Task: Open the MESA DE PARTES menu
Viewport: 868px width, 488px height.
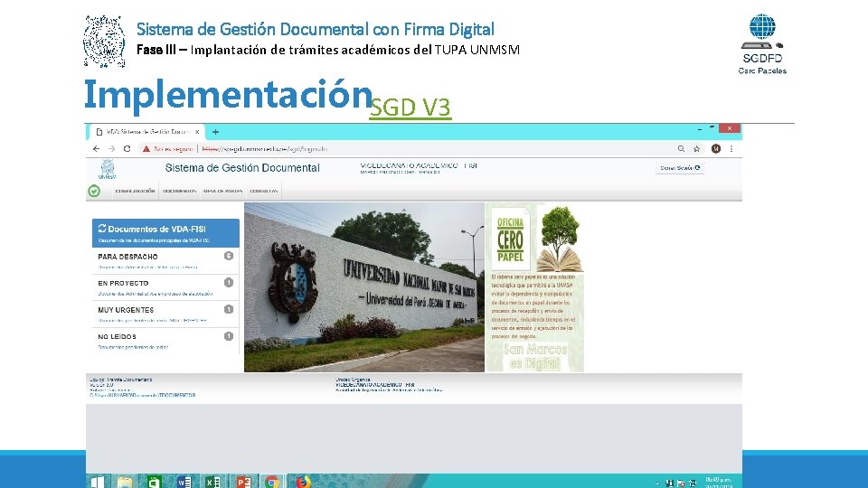Action: (x=222, y=191)
